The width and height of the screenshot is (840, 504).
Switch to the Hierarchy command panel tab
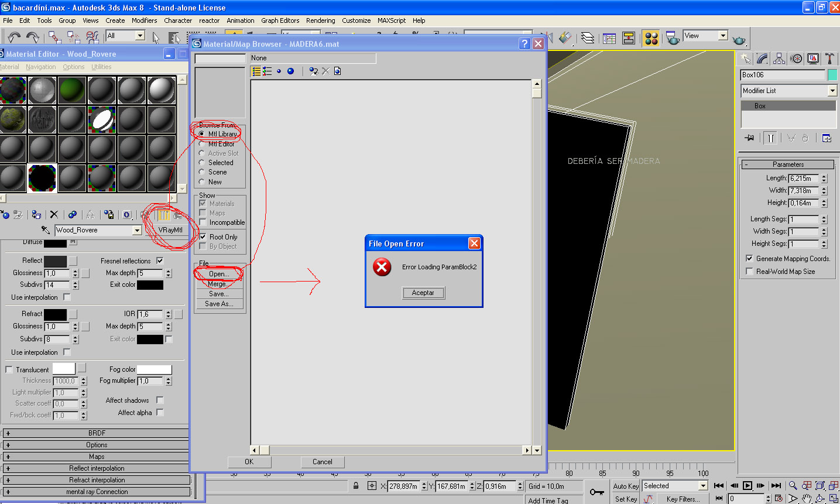coord(779,59)
